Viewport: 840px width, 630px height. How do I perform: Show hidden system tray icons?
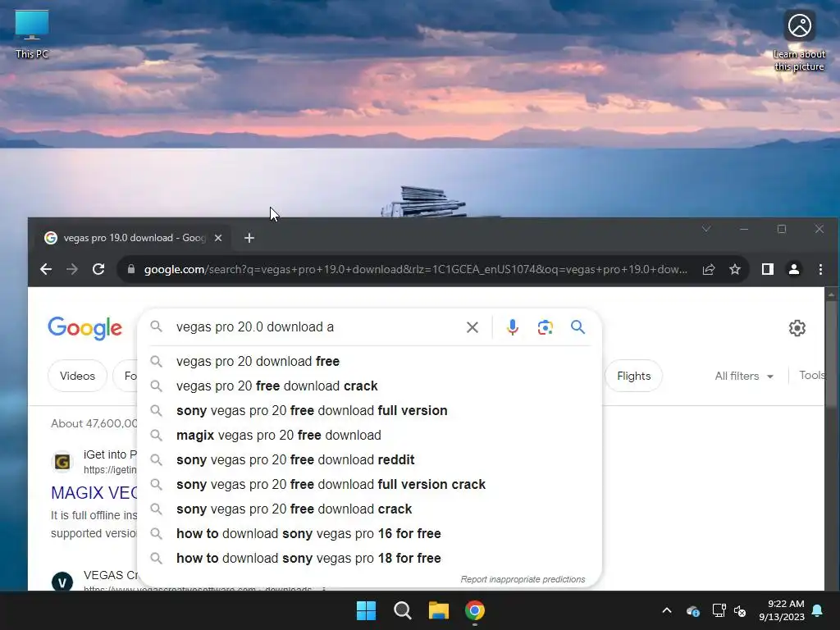click(x=666, y=610)
